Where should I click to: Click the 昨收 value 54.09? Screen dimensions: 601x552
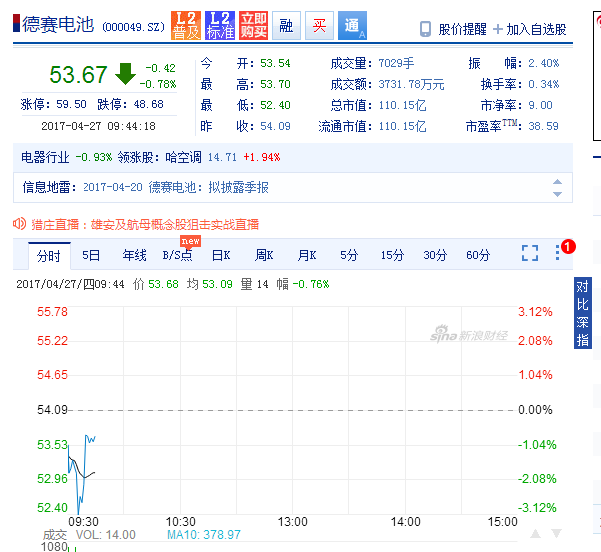[x=275, y=126]
